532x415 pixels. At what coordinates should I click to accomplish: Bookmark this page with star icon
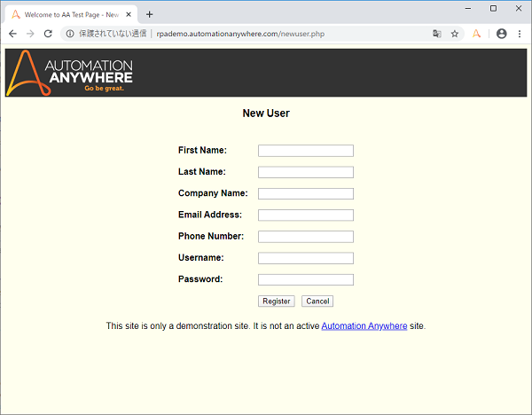click(455, 34)
